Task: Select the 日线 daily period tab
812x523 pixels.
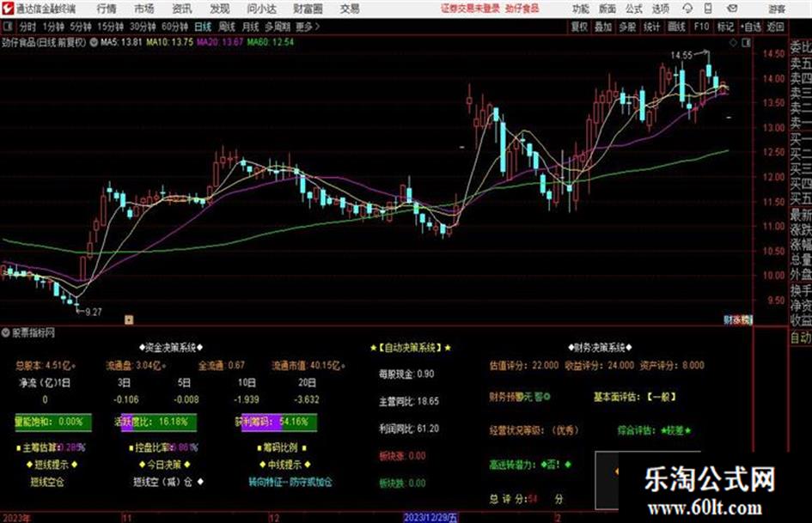Action: point(203,27)
